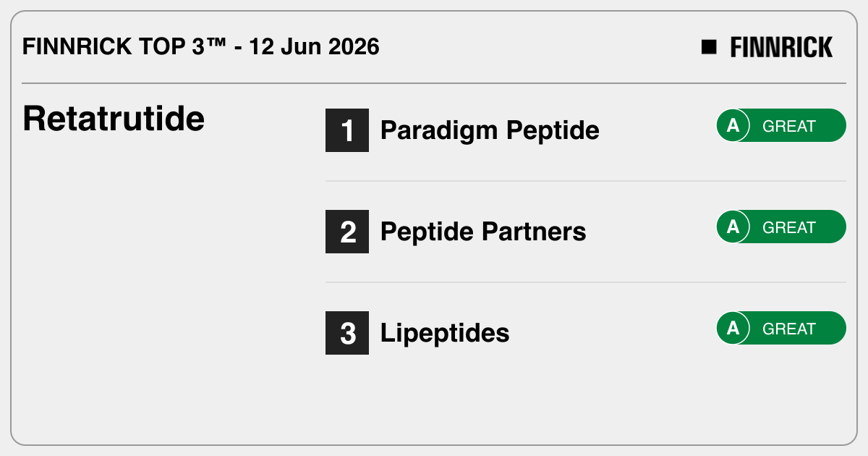Screen dimensions: 868x456
Task: Open the Lipeptides vendor name
Action: pos(445,334)
